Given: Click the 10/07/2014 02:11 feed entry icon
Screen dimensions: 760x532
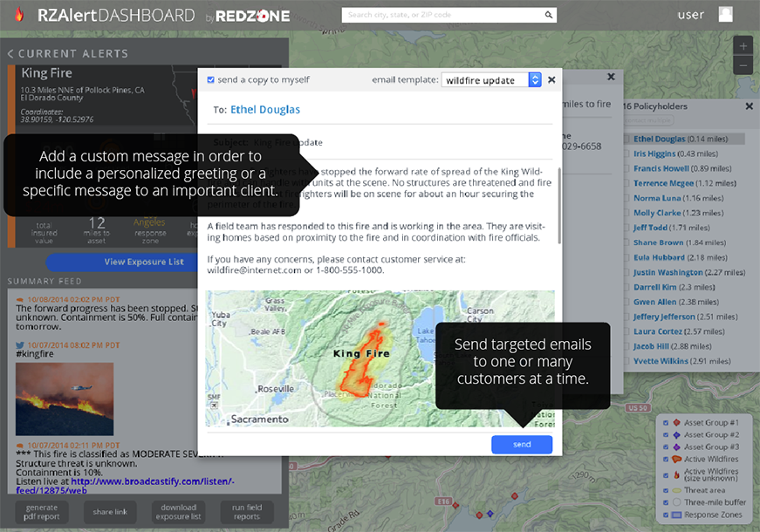Looking at the screenshot, I should click(x=20, y=446).
